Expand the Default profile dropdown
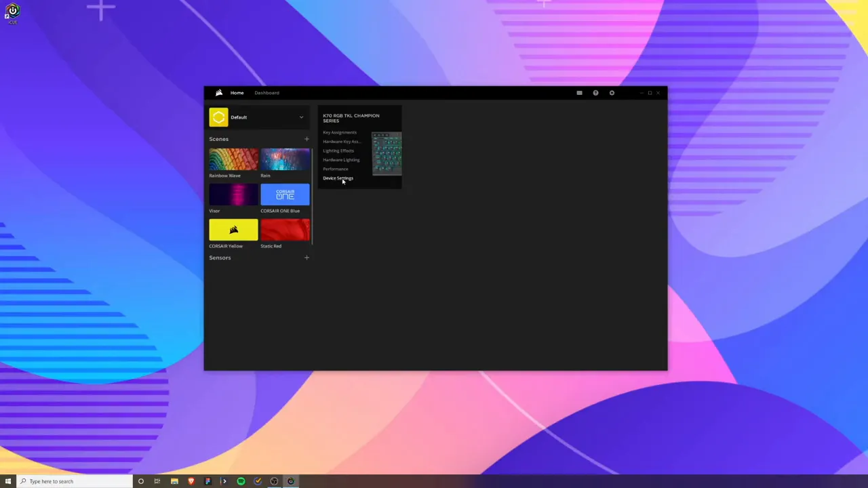Viewport: 868px width, 488px height. coord(300,117)
